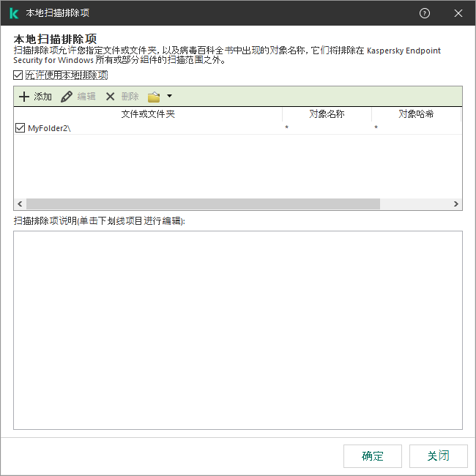Click the 关闭 button
The height and width of the screenshot is (476, 476).
click(x=439, y=456)
